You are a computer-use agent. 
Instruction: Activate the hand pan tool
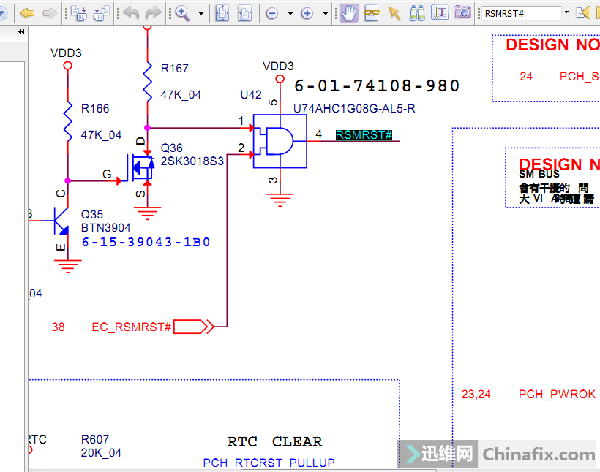pos(349,13)
